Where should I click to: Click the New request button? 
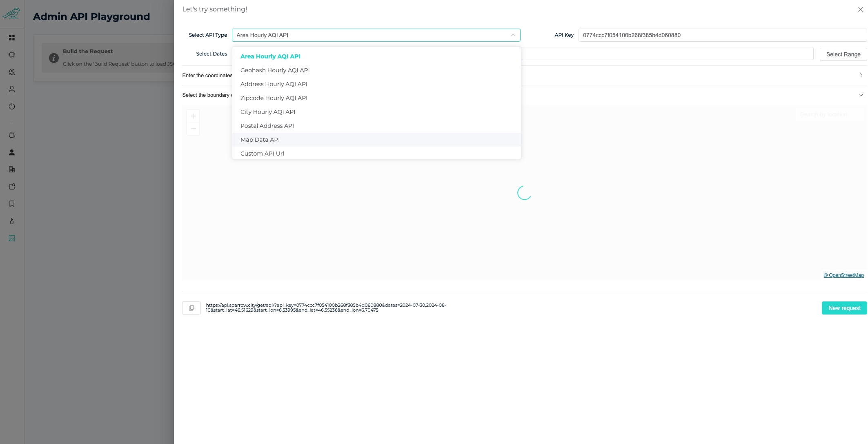(844, 308)
